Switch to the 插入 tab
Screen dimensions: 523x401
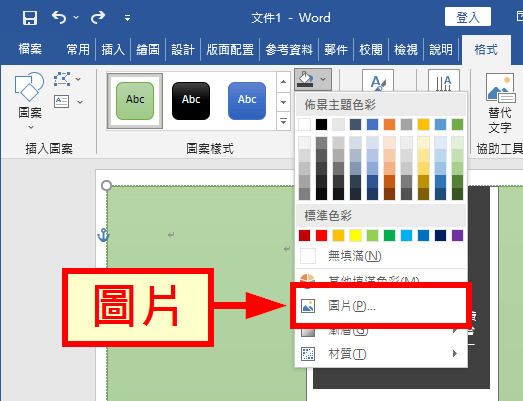pos(113,49)
